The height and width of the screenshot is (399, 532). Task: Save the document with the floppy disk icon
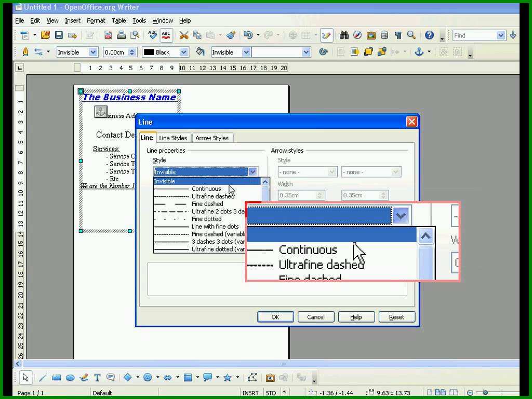coord(59,35)
